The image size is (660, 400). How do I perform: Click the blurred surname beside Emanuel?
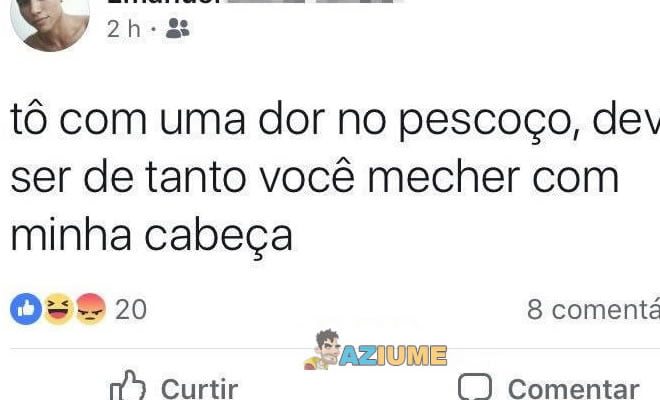pos(313,1)
